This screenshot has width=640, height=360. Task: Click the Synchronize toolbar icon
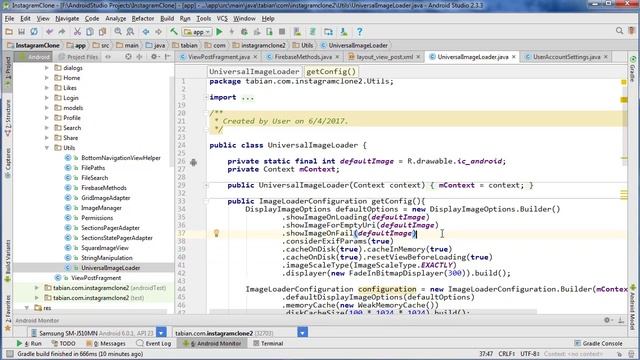[x=34, y=32]
